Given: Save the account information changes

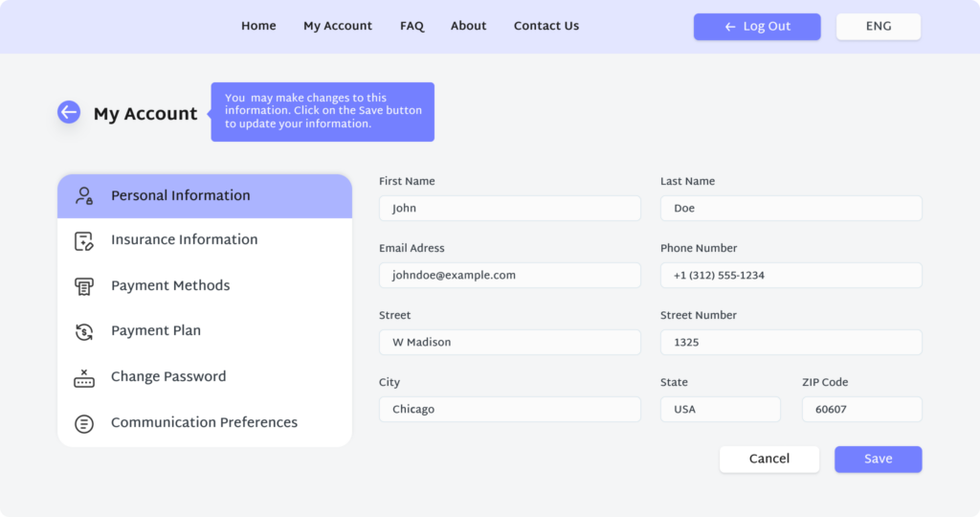Looking at the screenshot, I should pyautogui.click(x=878, y=460).
